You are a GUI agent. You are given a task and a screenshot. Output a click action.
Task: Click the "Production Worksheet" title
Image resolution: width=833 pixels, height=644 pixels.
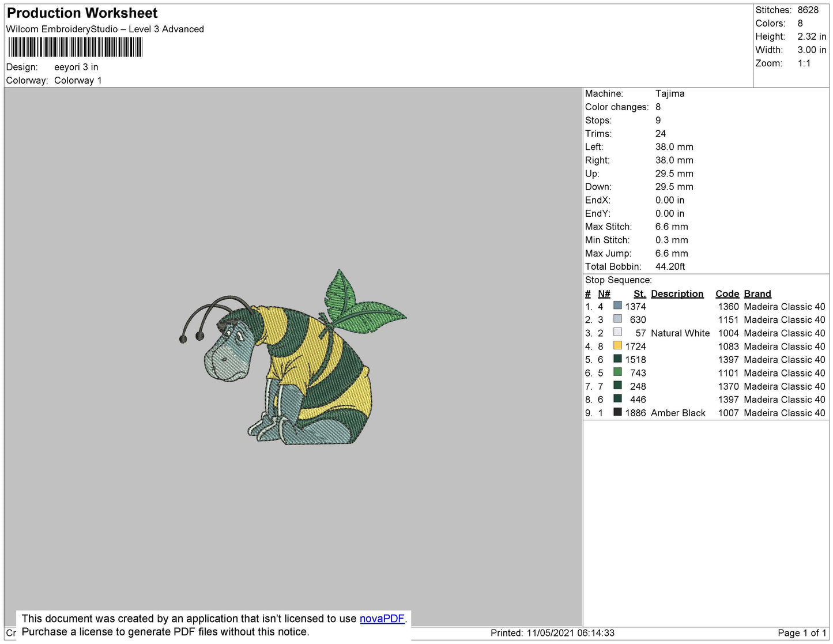click(82, 13)
